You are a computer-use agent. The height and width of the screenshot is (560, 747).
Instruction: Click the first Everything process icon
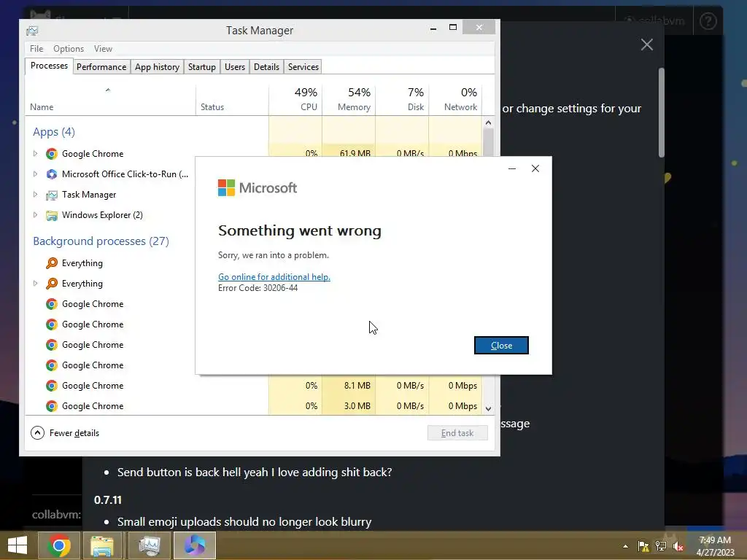[x=52, y=262]
